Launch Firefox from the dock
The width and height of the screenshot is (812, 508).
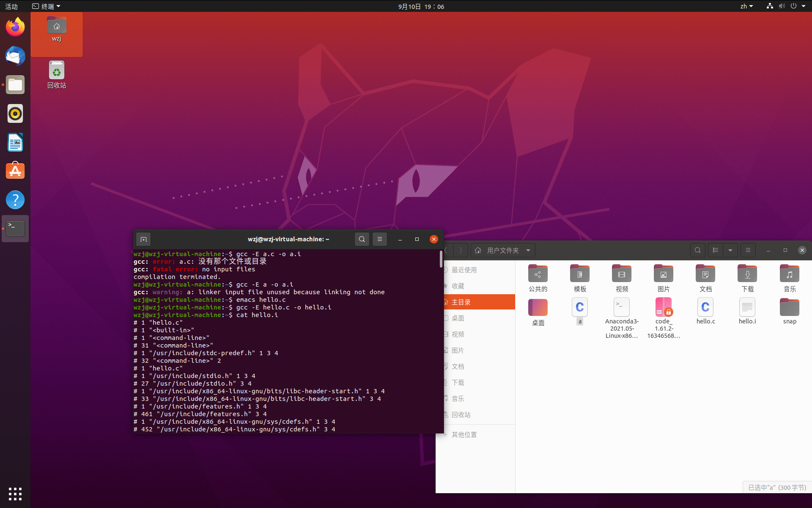(x=15, y=27)
